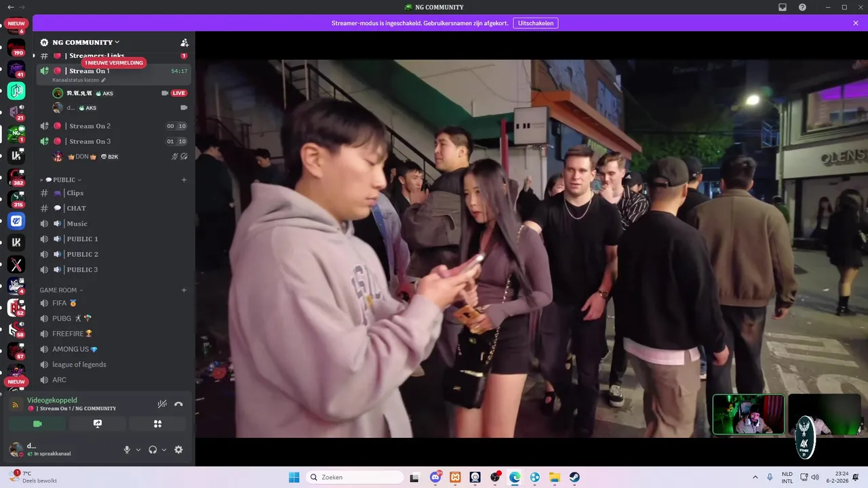This screenshot has height=488, width=868.
Task: Click the bottom NIEUW pill in server list
Action: pyautogui.click(x=16, y=382)
